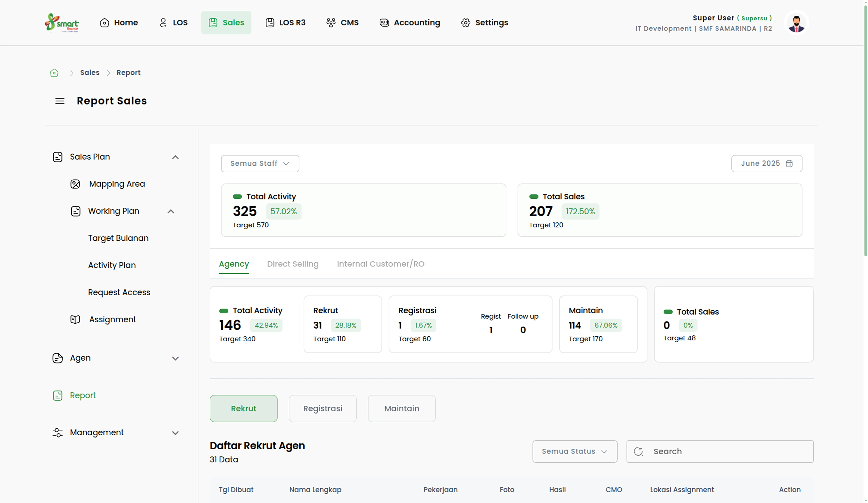Click the Sales Plan sidebar icon
The width and height of the screenshot is (868, 503).
point(58,157)
